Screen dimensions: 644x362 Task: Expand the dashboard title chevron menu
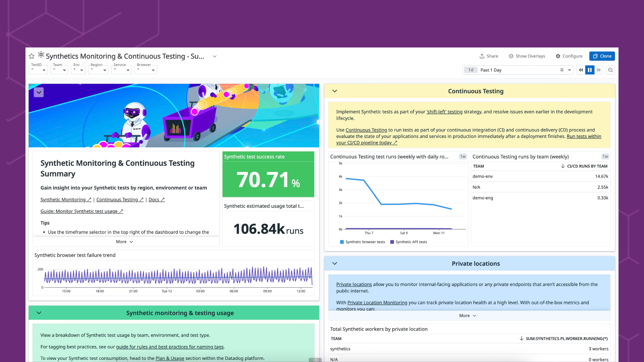click(215, 56)
